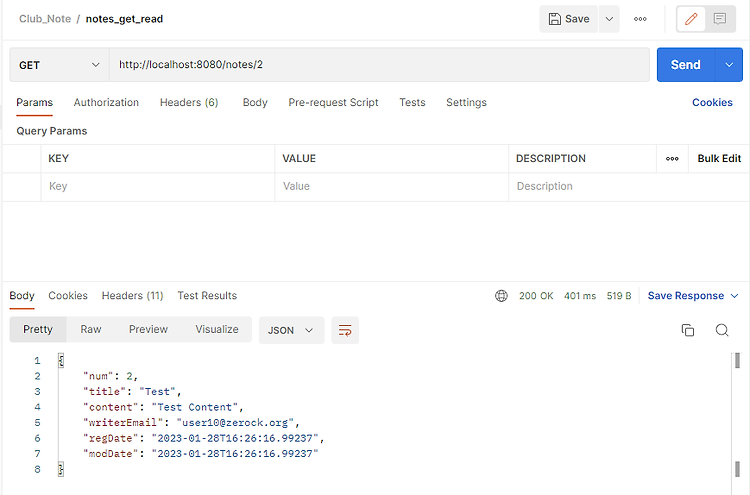Viewport: 750px width, 495px height.
Task: Toggle the line wrap icon
Action: point(345,330)
